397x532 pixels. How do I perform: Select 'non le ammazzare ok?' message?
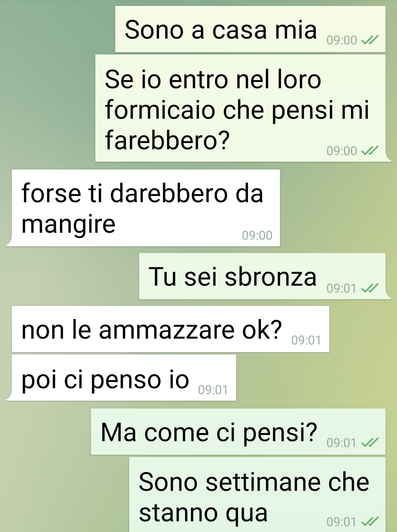(170, 329)
